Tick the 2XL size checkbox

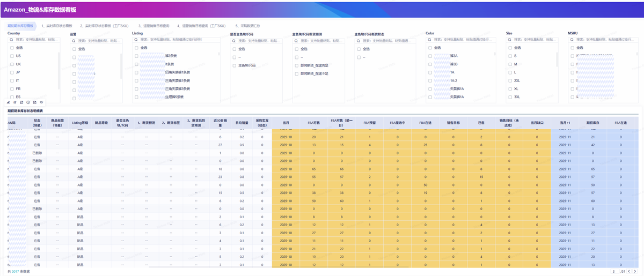pos(510,80)
